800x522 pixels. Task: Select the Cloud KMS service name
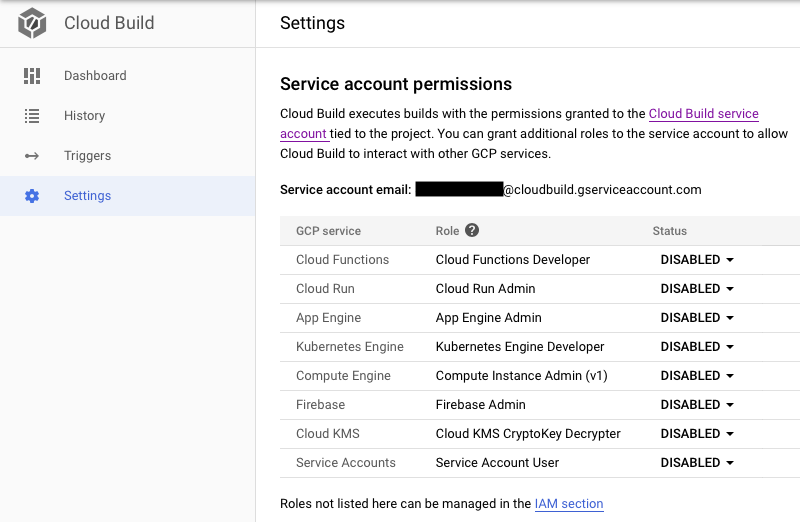pyautogui.click(x=328, y=434)
